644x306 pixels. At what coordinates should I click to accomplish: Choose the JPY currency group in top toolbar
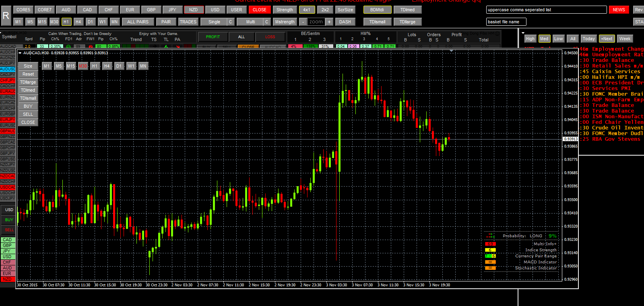pyautogui.click(x=173, y=10)
